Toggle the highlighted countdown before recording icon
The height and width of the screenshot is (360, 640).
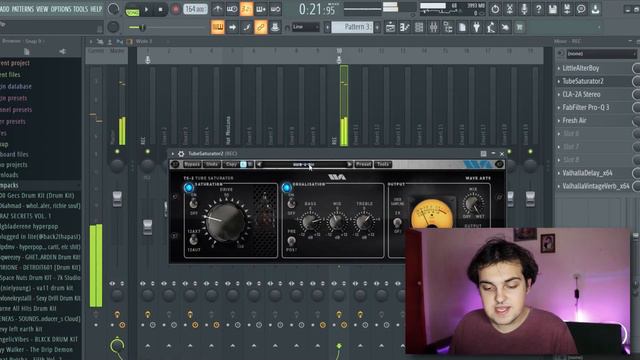point(246,9)
